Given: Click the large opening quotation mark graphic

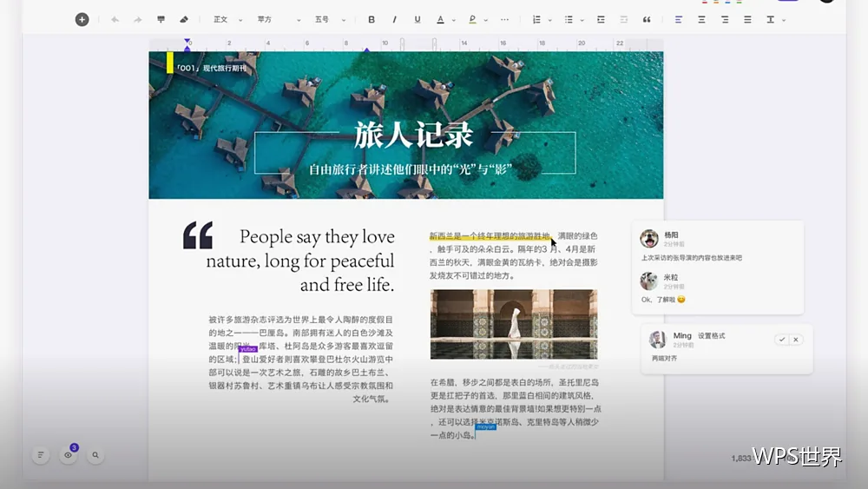Looking at the screenshot, I should pyautogui.click(x=198, y=235).
